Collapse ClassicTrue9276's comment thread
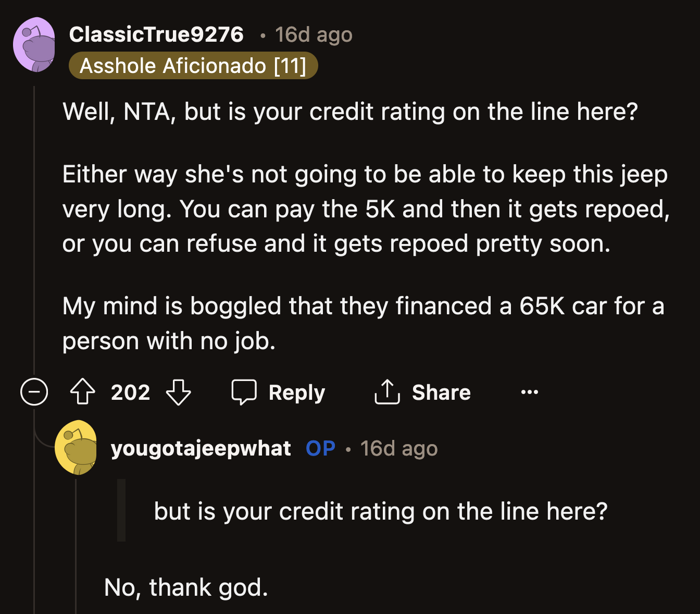Screen dimensions: 700x614 33,392
